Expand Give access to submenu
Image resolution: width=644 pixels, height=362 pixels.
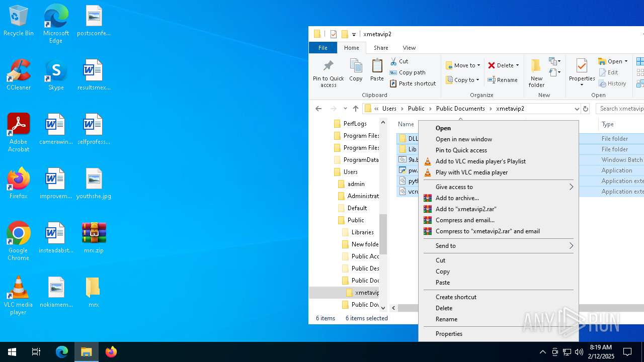tap(499, 187)
